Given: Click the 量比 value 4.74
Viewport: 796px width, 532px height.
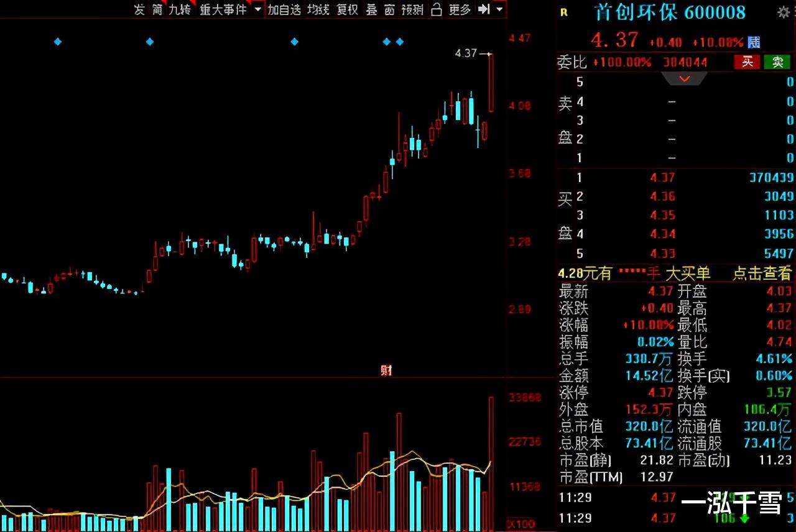Looking at the screenshot, I should (780, 342).
